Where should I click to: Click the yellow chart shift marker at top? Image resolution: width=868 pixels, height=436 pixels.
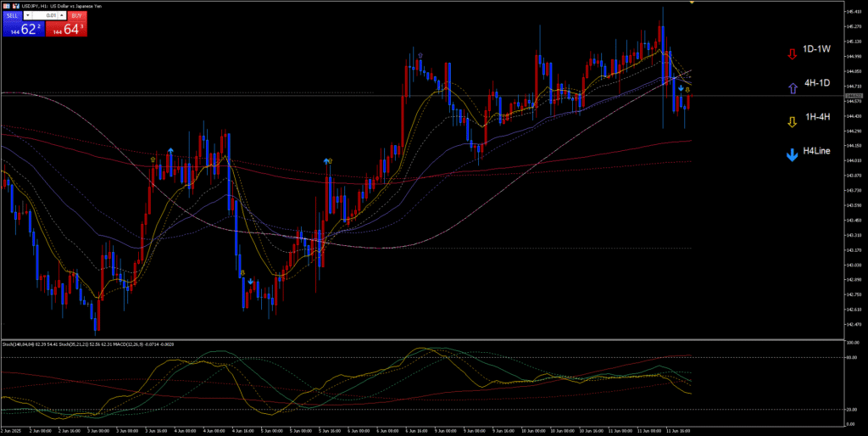tap(693, 3)
